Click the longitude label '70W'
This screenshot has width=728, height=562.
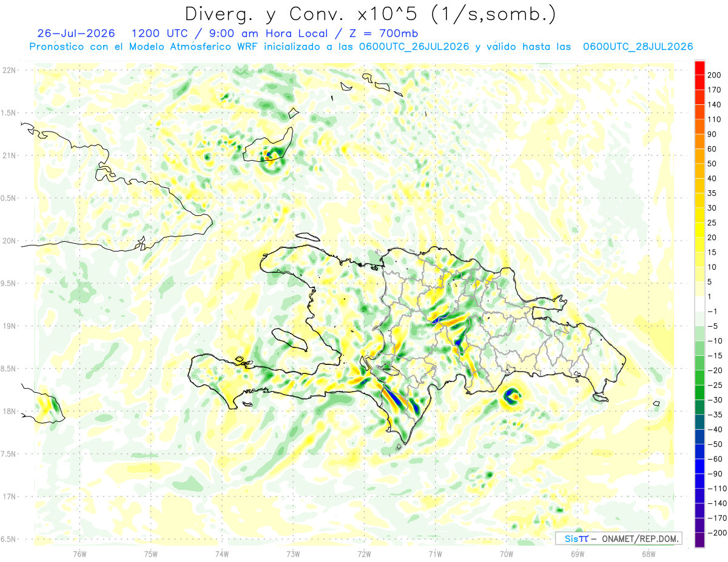click(x=507, y=553)
